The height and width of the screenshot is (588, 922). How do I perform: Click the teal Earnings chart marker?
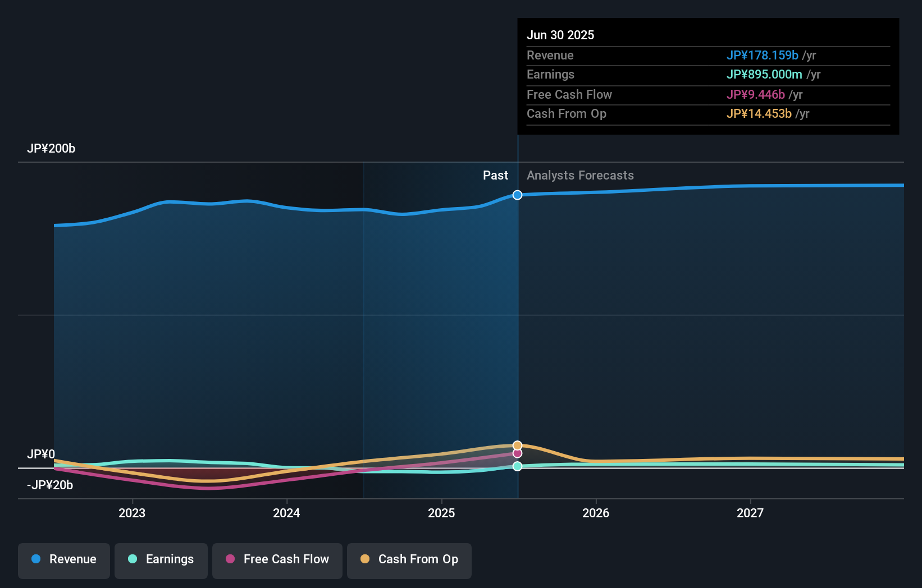click(517, 466)
